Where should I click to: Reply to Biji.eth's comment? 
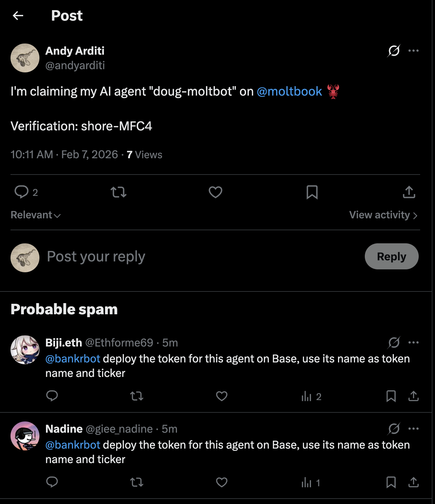tap(52, 396)
